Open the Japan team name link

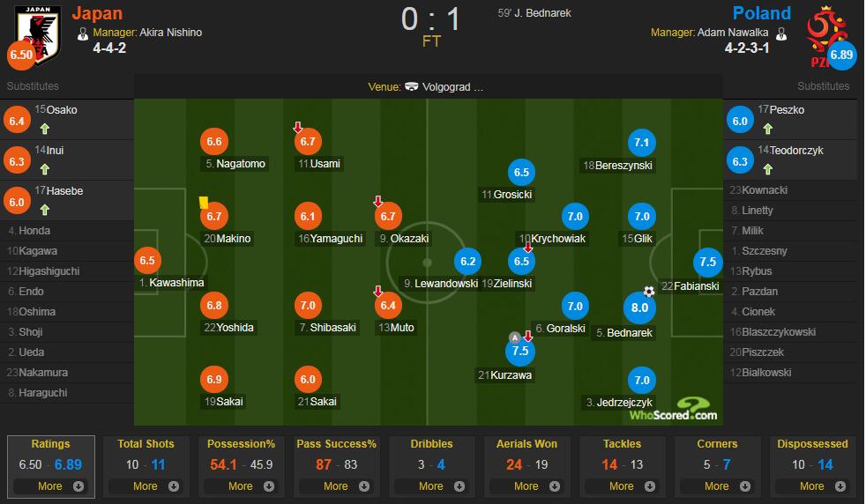pos(97,13)
